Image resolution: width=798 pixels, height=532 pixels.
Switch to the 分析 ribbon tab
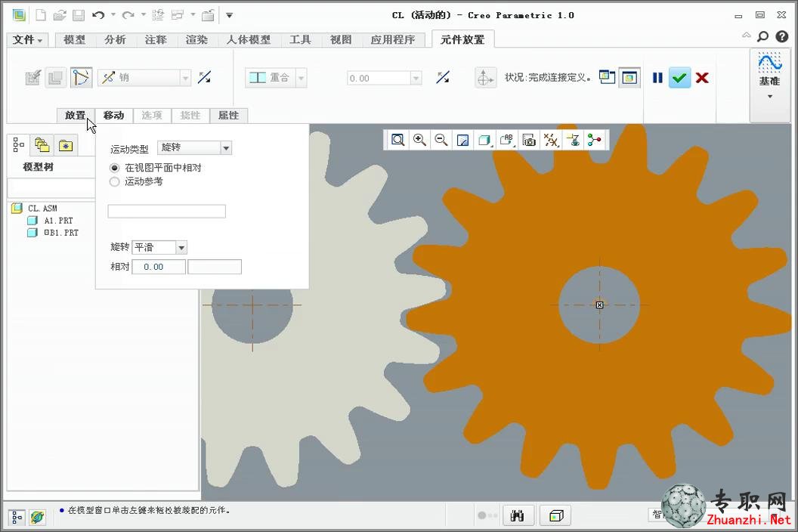115,40
